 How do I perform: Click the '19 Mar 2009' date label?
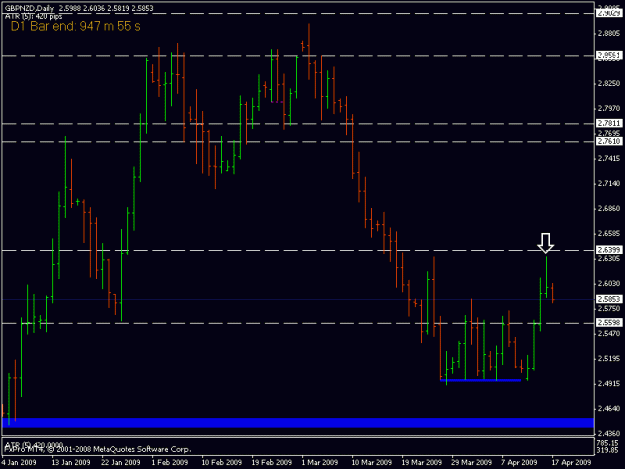(x=422, y=462)
